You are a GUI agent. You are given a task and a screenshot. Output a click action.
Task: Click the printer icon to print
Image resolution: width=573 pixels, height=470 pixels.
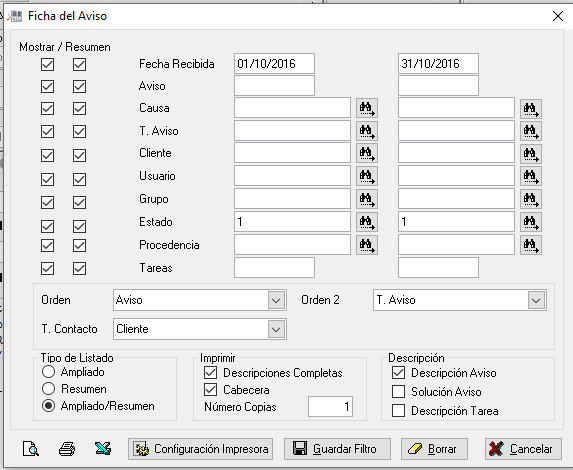[67, 448]
